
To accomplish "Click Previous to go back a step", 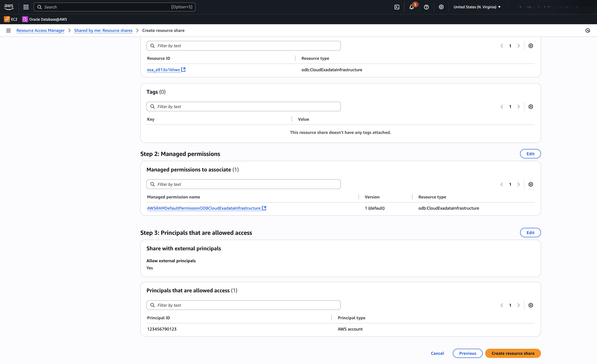I will (x=467, y=353).
